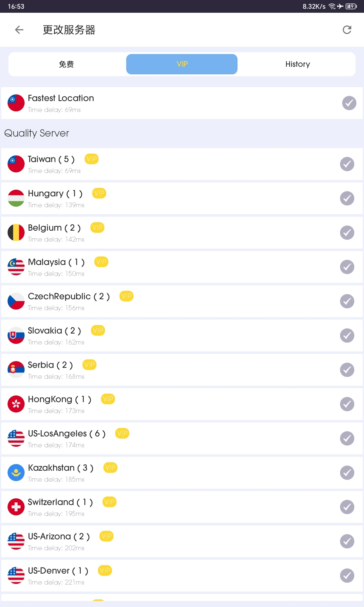Choose the US-LosAngeles server entry

point(182,439)
